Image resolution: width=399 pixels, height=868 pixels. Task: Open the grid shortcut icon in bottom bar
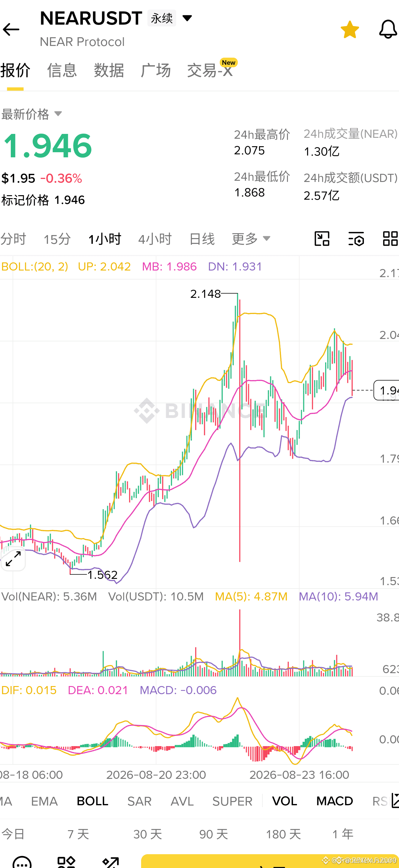[x=66, y=862]
